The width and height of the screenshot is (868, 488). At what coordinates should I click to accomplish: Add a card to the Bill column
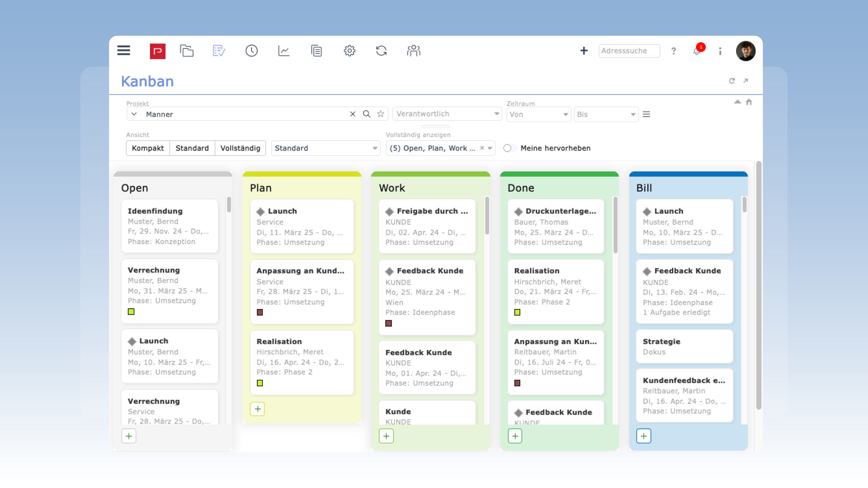coord(644,436)
